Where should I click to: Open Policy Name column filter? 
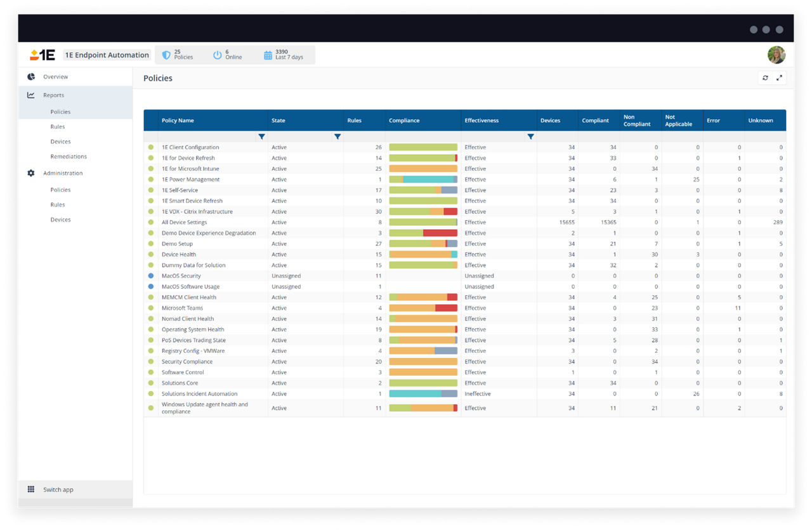coord(261,136)
